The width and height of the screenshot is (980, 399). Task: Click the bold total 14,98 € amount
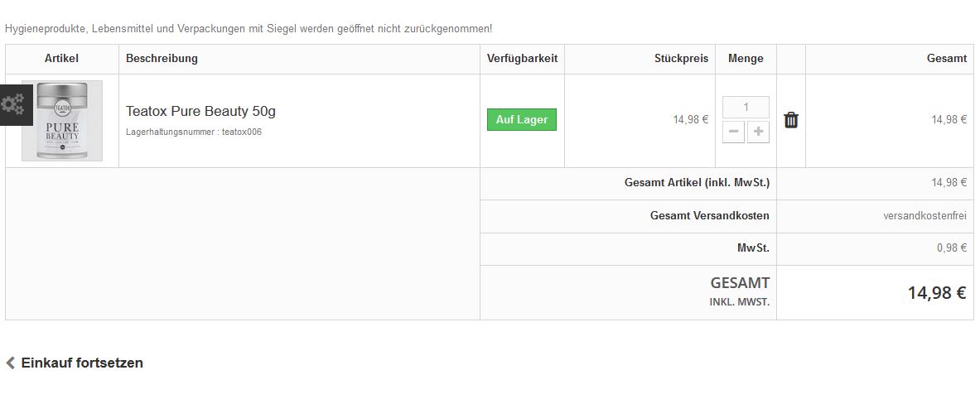(x=937, y=293)
